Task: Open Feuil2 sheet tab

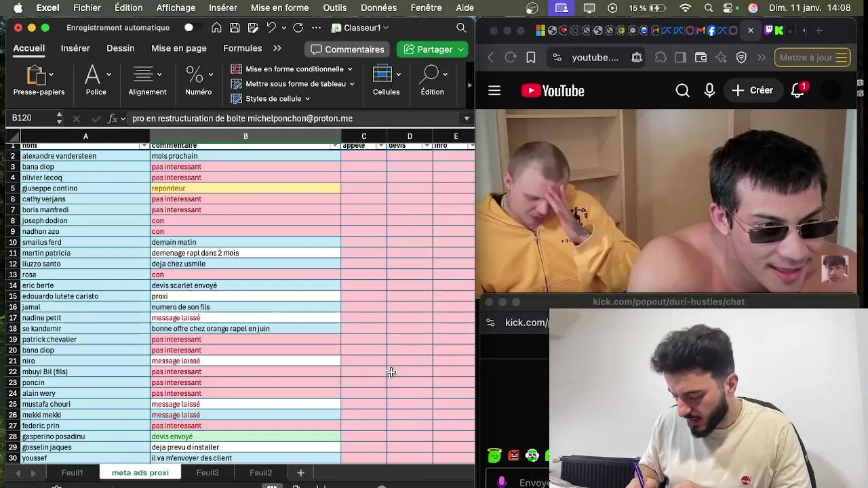Action: pos(260,472)
